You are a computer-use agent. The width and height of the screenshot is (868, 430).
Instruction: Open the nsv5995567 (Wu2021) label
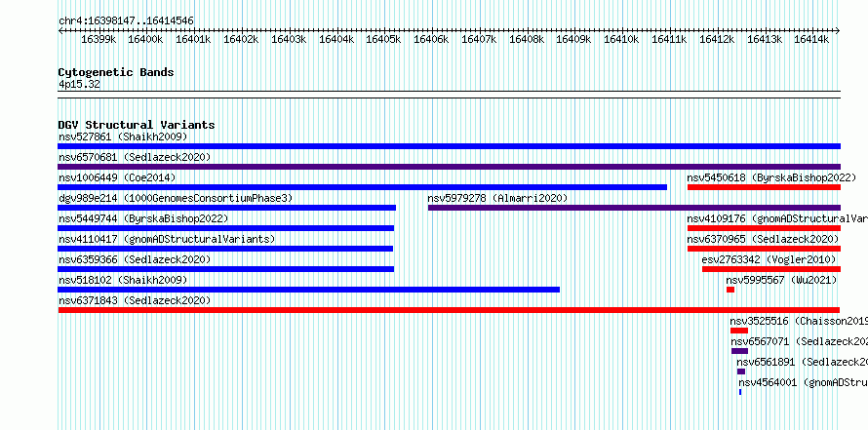(x=781, y=280)
